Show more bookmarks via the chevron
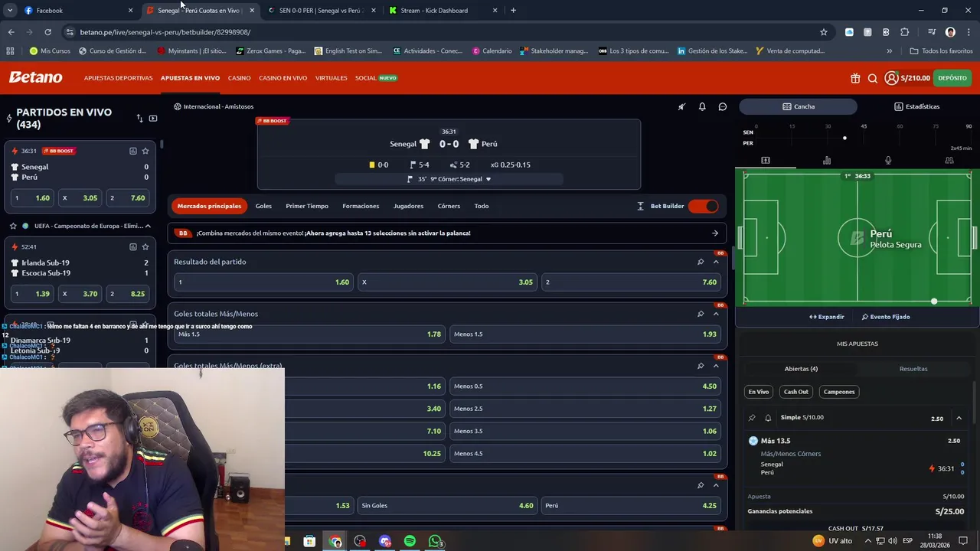980x551 pixels. [889, 51]
